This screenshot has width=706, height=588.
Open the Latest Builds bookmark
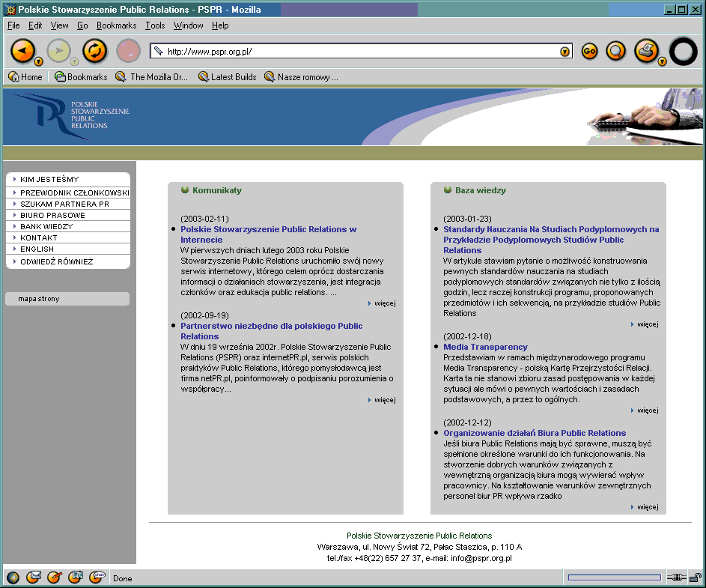click(228, 77)
